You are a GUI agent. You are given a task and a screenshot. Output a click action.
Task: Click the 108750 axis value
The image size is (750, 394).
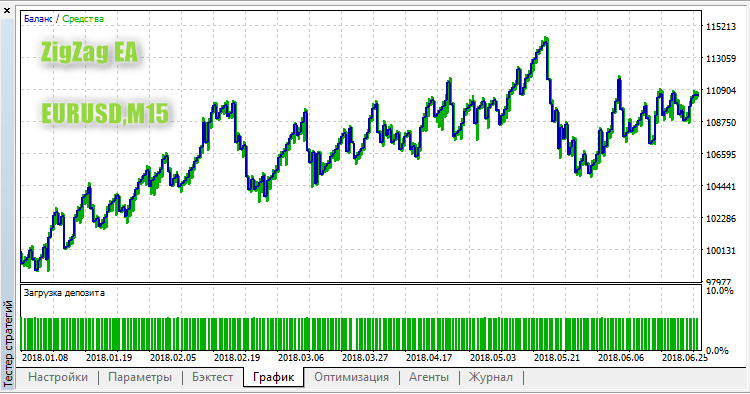721,122
